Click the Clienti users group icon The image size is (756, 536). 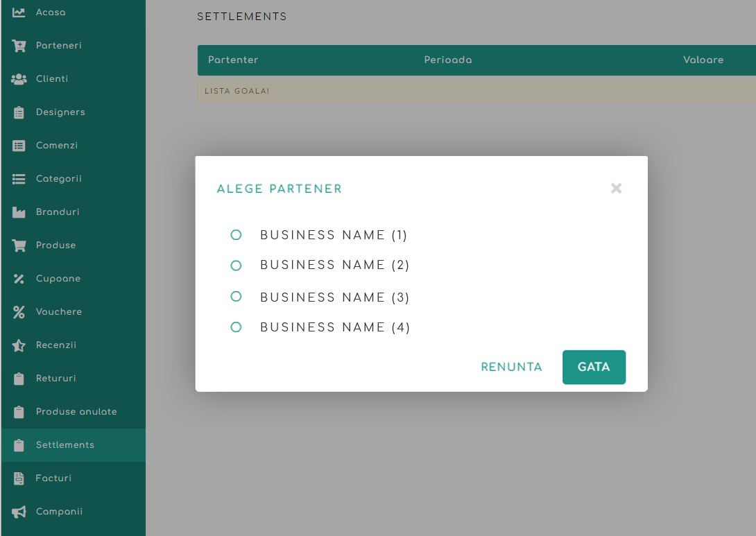(19, 79)
